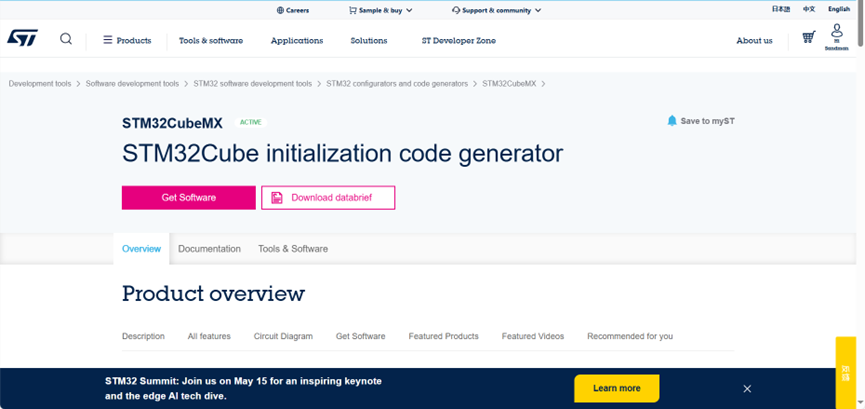Open the Solutions menu
865x409 pixels.
click(x=369, y=40)
